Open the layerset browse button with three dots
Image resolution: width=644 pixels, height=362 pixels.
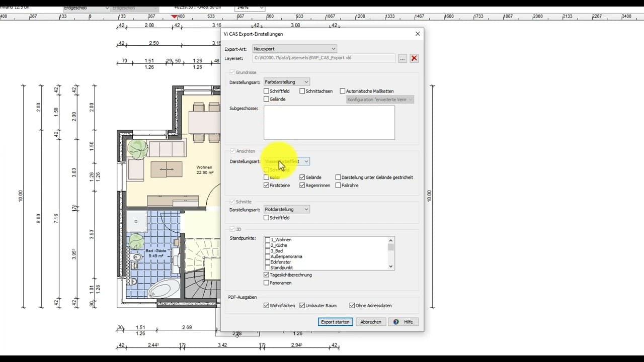(403, 58)
